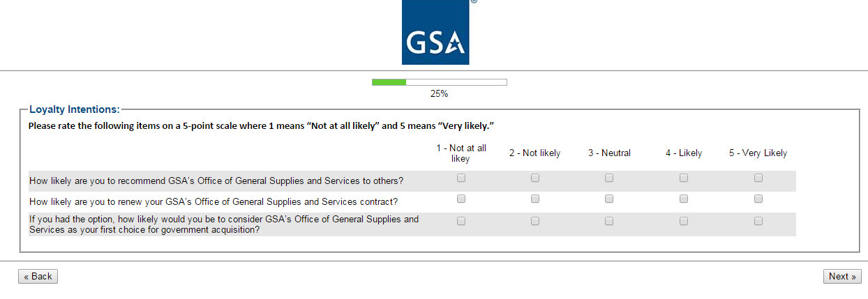
Task: Rate contract renewal as 2 - Not likely
Action: coord(535,199)
